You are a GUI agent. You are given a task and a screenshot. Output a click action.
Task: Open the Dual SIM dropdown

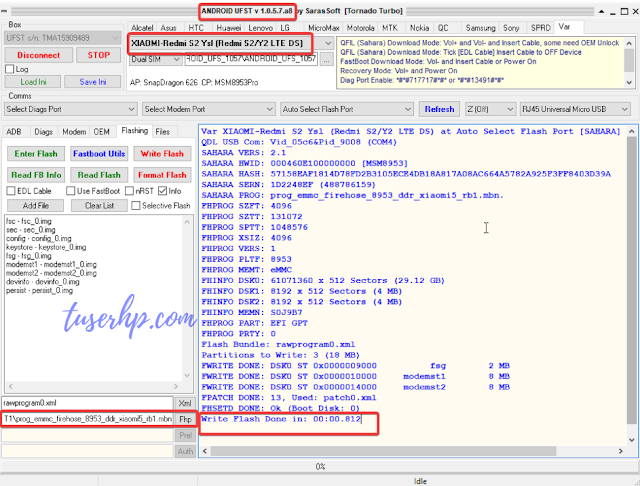tap(156, 60)
